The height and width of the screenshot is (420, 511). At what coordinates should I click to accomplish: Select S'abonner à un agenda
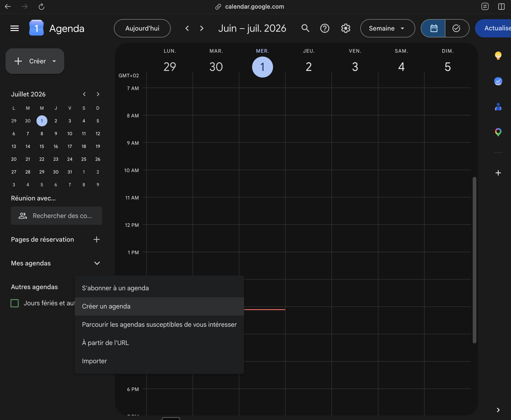pos(159,288)
